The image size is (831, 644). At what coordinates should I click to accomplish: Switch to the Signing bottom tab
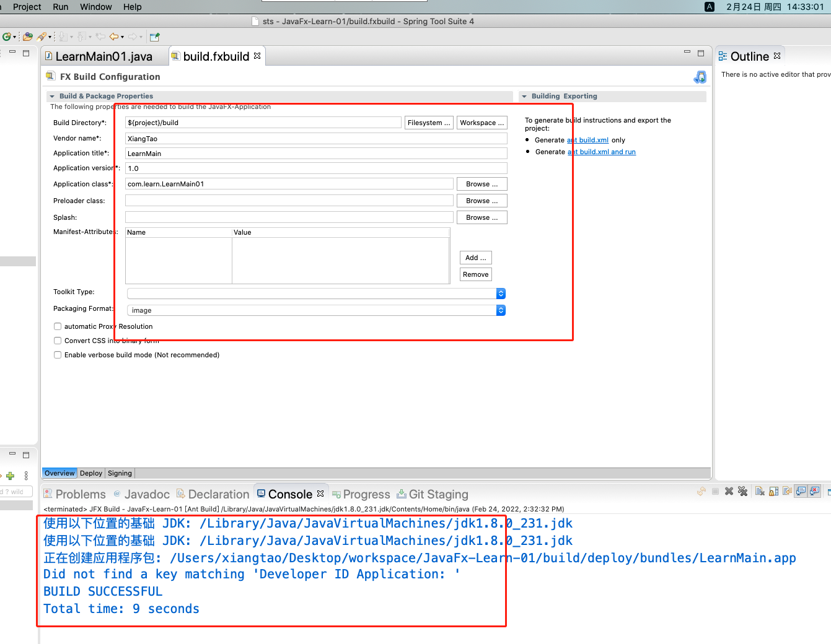(120, 473)
